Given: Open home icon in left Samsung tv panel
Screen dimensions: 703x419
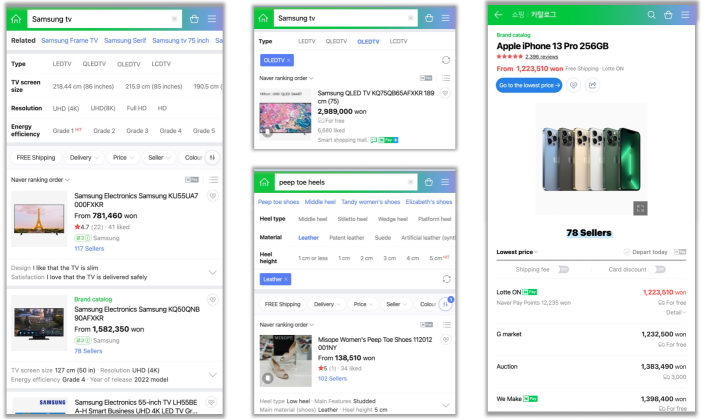Looking at the screenshot, I should [16, 19].
